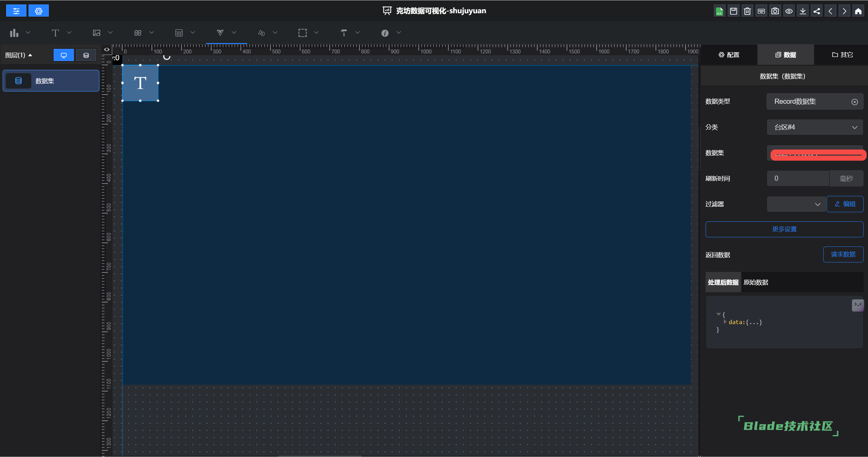Click the 克坊数据可视化-shujuyuan title
This screenshot has height=457, width=868.
441,11
